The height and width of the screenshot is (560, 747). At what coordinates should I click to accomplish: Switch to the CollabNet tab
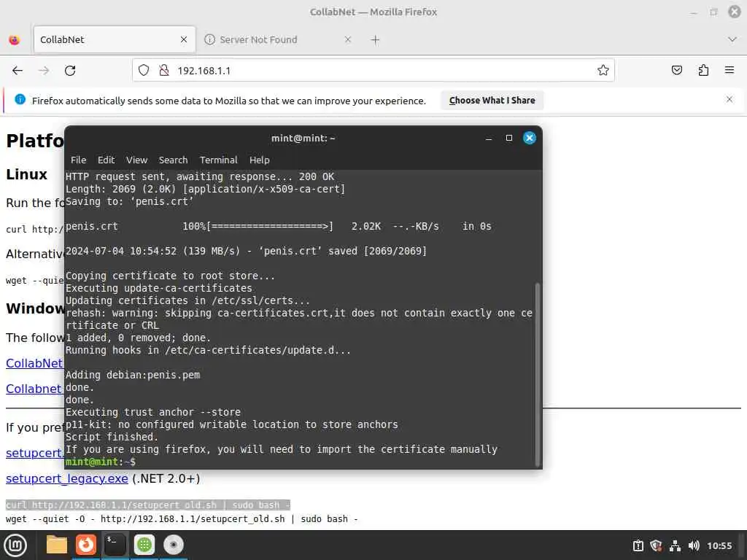point(115,39)
